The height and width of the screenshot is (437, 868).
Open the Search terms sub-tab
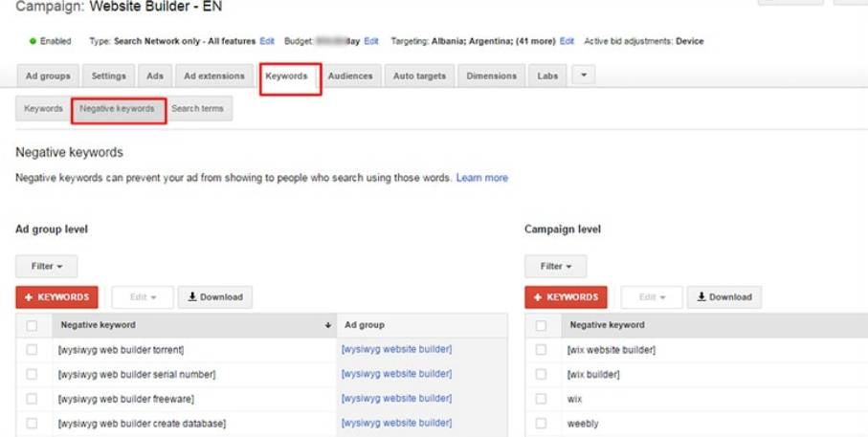click(197, 109)
